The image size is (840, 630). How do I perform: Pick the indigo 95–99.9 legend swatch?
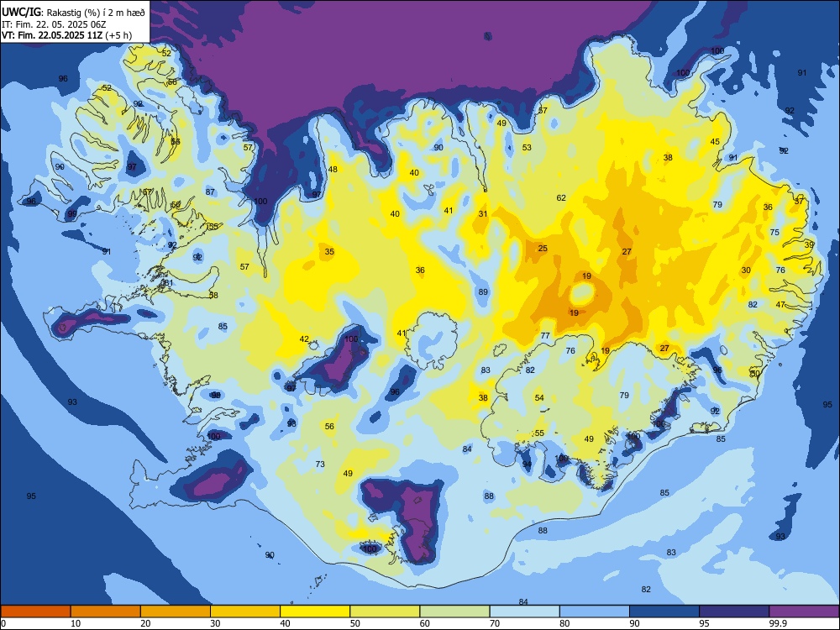tap(734, 612)
